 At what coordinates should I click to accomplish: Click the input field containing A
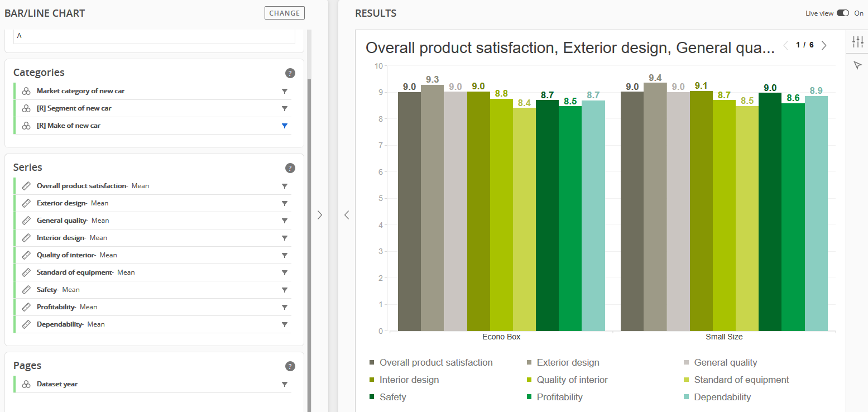154,36
